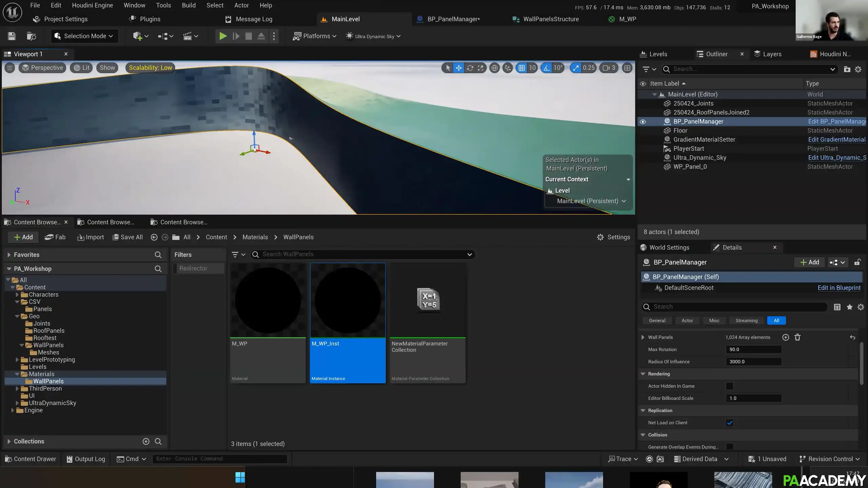Viewport: 868px width, 488px height.
Task: Switch to WallPanelsStructure tab
Action: click(x=551, y=19)
